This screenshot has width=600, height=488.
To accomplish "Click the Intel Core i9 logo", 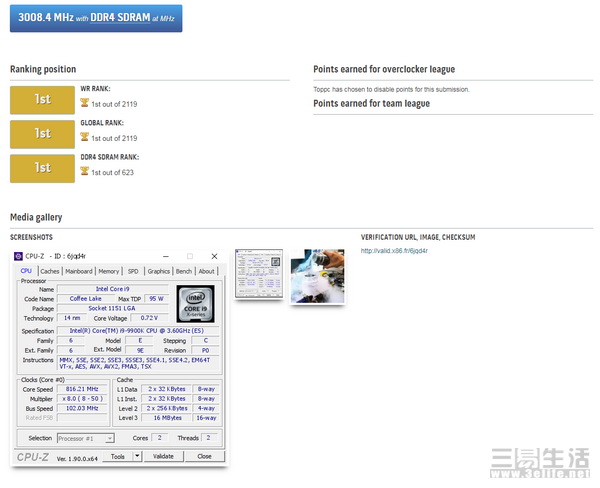I will coord(196,304).
